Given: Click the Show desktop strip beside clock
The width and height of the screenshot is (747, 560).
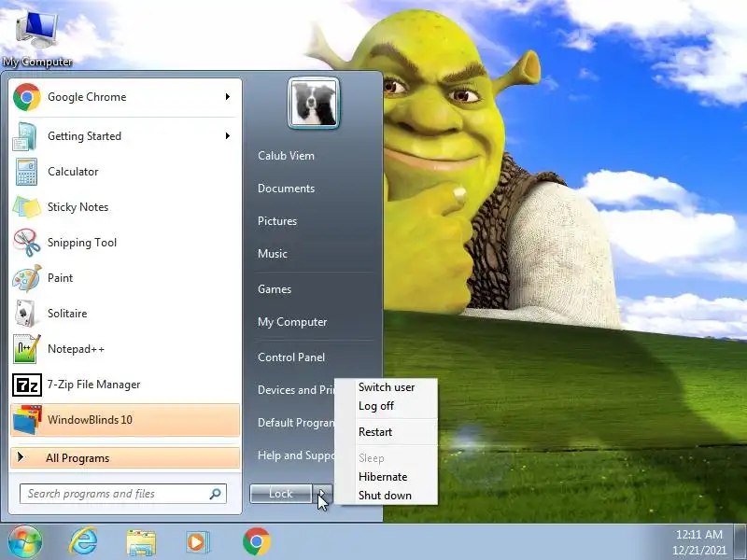Looking at the screenshot, I should (740, 541).
